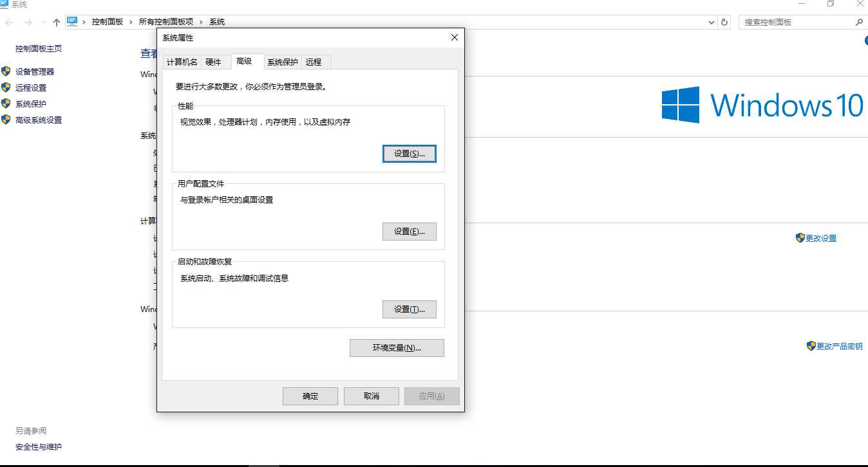Switch to the 远程 tab
This screenshot has height=467, width=868.
tap(315, 62)
